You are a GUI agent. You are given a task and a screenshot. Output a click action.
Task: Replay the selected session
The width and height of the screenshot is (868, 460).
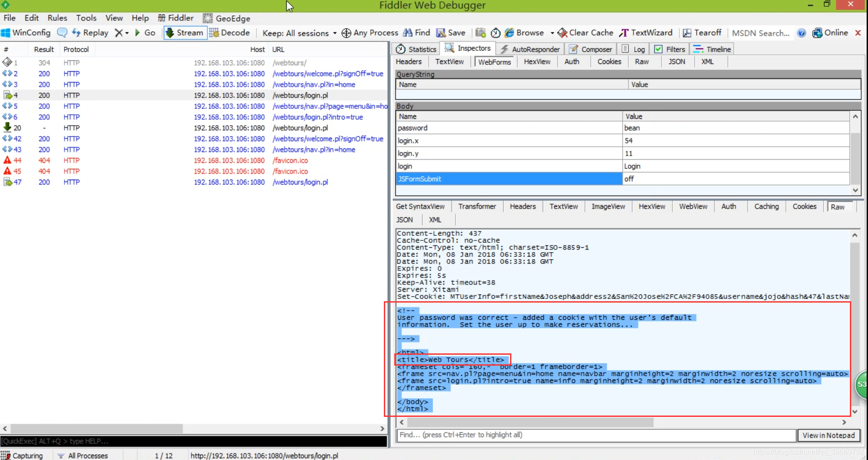pos(90,33)
